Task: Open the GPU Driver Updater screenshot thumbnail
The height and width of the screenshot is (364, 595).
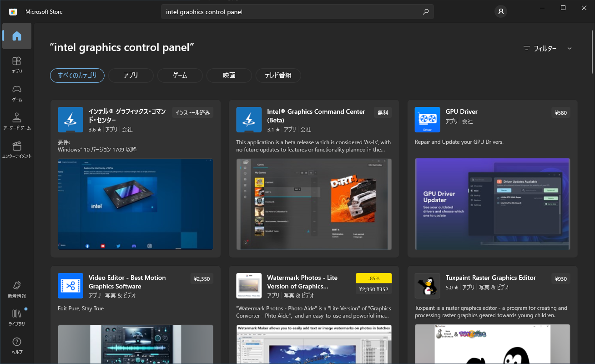Action: tap(493, 204)
